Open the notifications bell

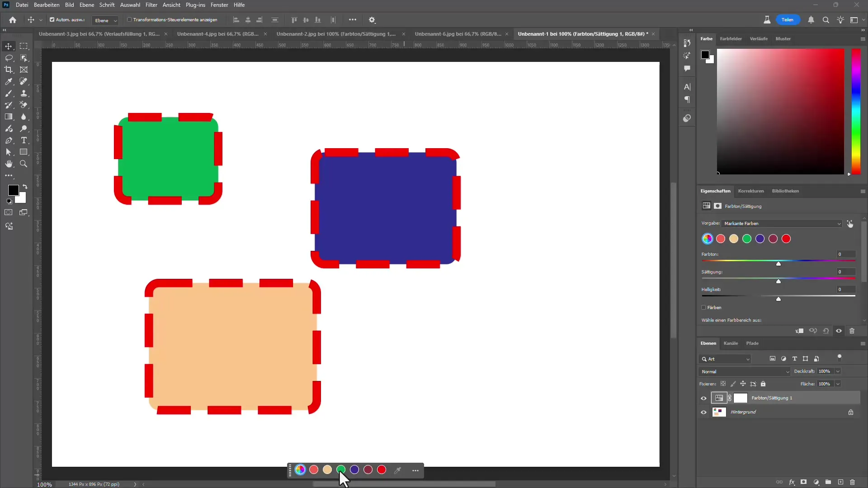click(x=811, y=20)
